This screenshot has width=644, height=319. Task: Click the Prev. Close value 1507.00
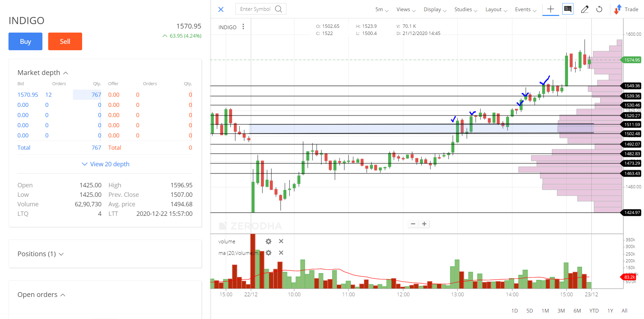tap(181, 195)
